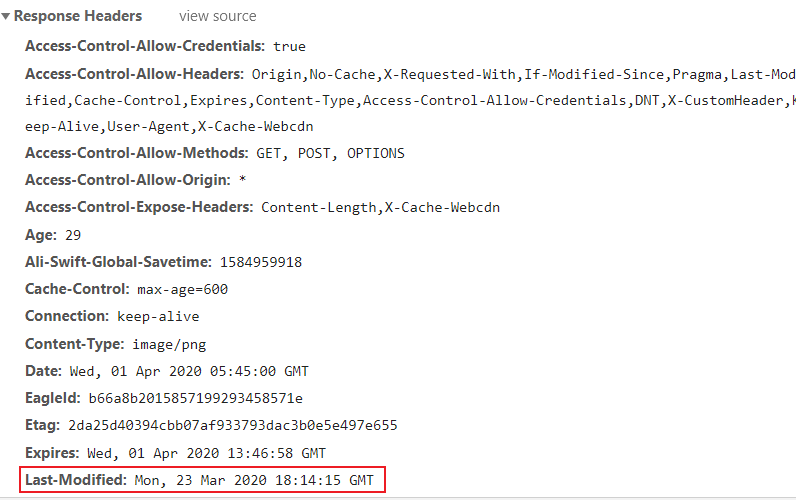Viewport: 796px width, 500px height.
Task: Click the Ali-Swift-Global-Savetime value 1584959918
Action: 261,262
